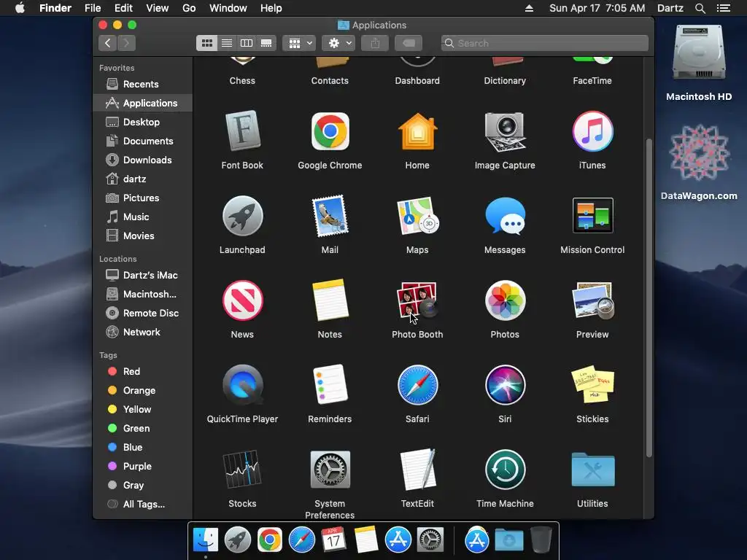The width and height of the screenshot is (747, 560).
Task: Open the Window menu
Action: point(228,8)
